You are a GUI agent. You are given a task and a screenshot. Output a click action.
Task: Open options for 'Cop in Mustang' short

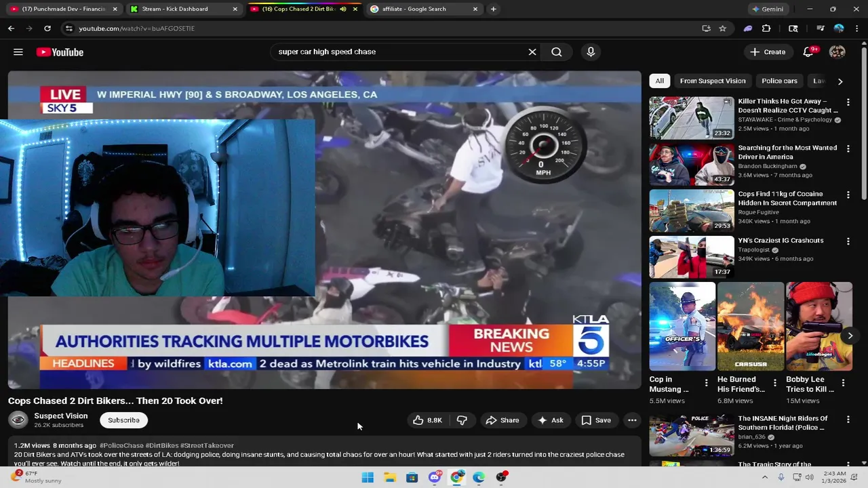point(707,383)
